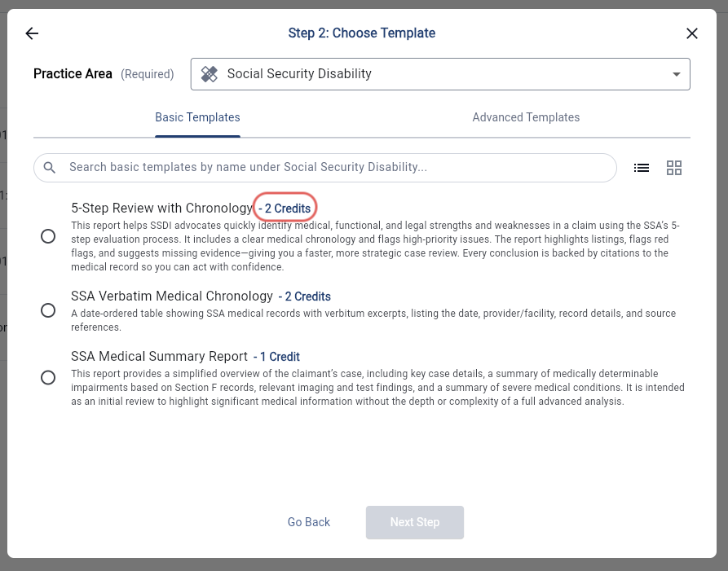Viewport: 728px width, 571px height.
Task: Expand Practice Area dropdown arrow
Action: click(x=676, y=74)
